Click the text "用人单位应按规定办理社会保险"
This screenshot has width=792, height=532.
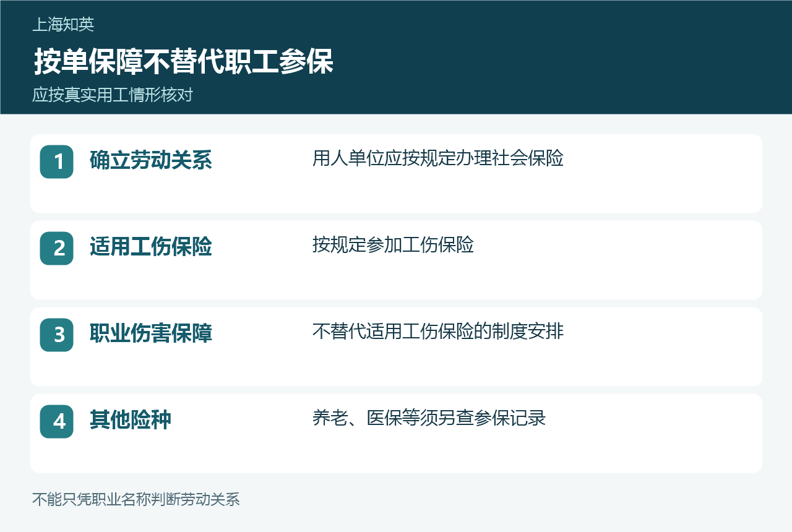438,158
